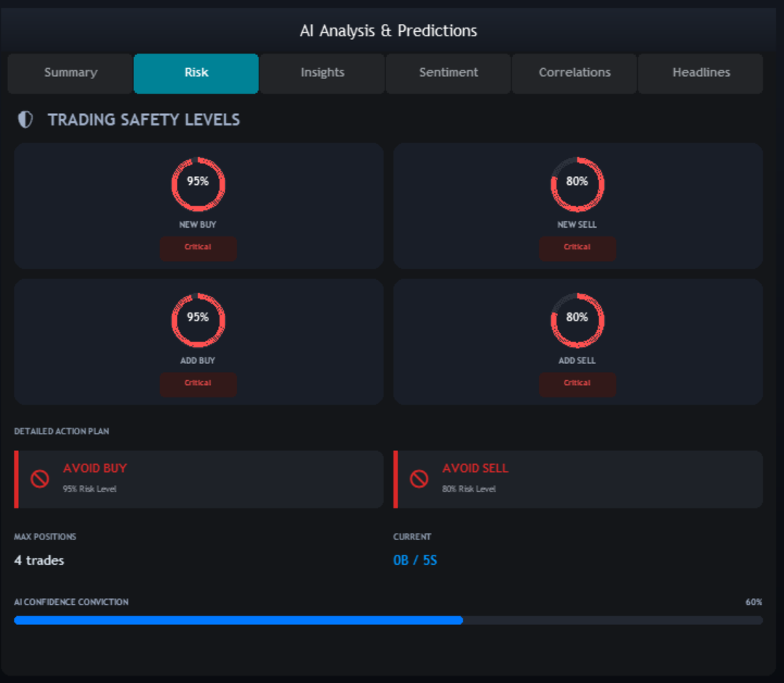
Task: Click the MAX POSITIONS label
Action: click(x=45, y=537)
